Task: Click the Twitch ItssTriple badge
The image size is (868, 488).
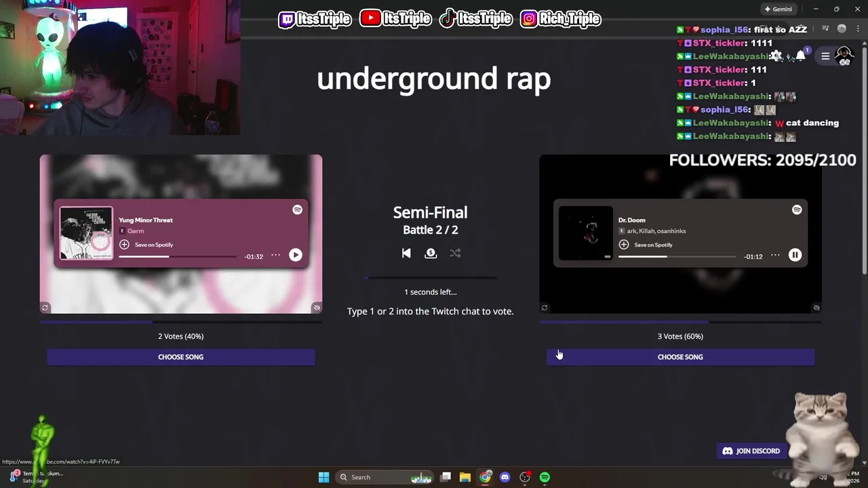Action: pyautogui.click(x=315, y=19)
